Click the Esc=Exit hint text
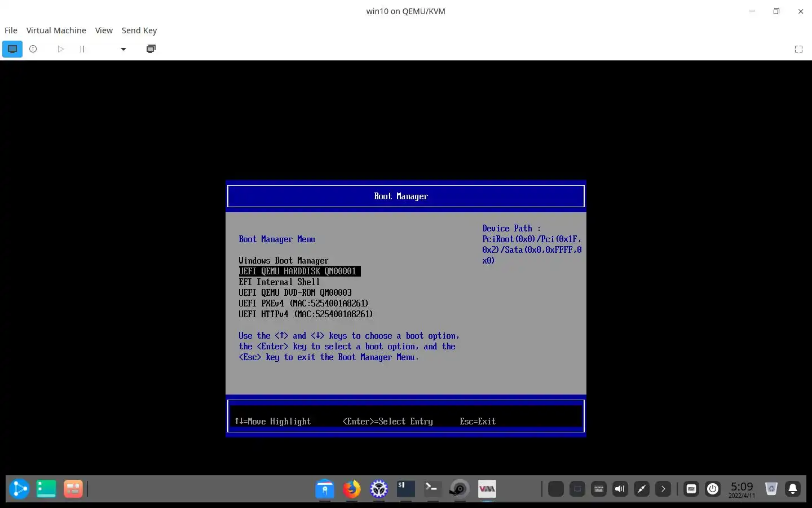This screenshot has height=508, width=812. [x=478, y=422]
